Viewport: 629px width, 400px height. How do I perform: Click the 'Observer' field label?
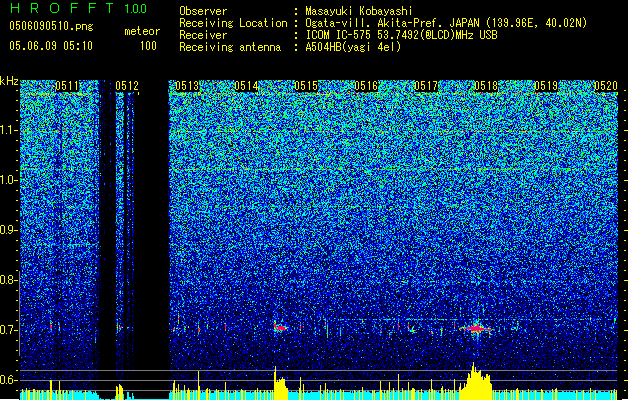click(203, 11)
